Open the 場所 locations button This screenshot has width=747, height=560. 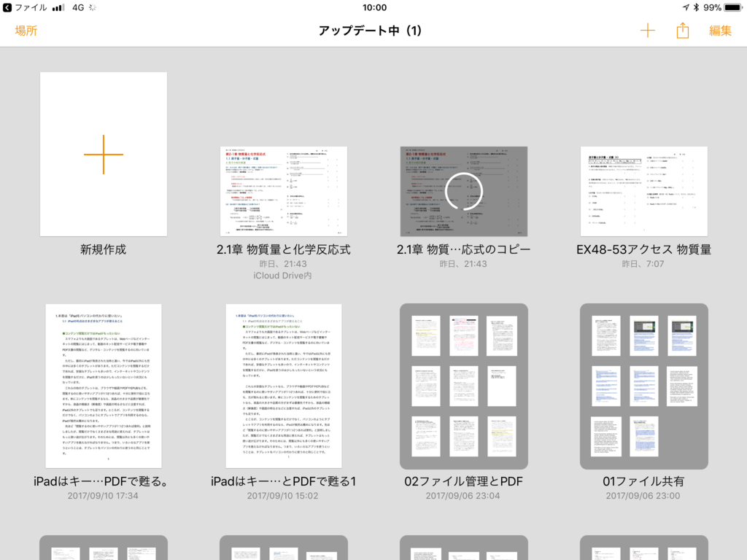(26, 31)
